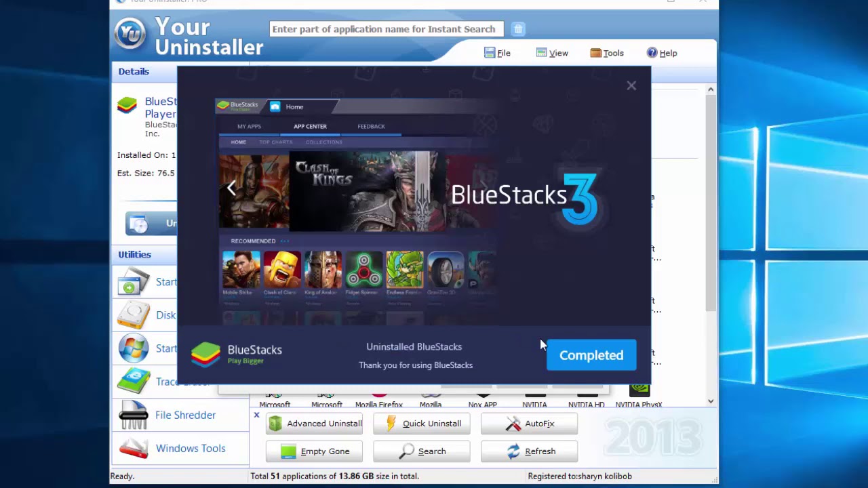Screen dimensions: 868x488
Task: Click the Fidget Spinner game thumbnail
Action: tap(363, 270)
